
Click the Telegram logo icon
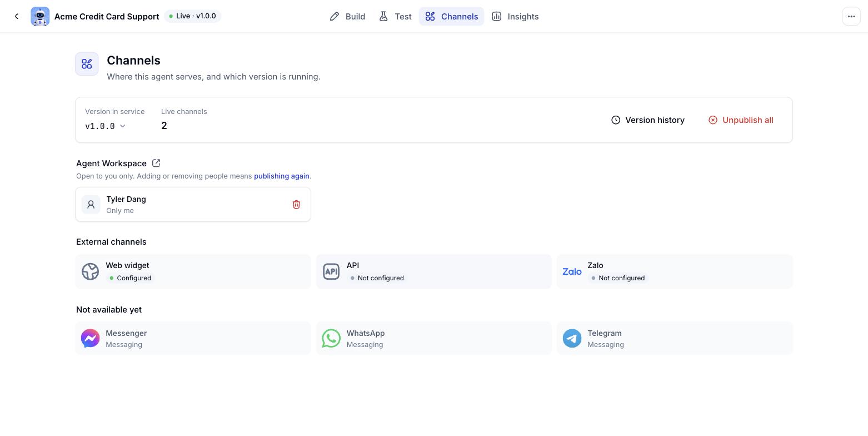point(572,338)
